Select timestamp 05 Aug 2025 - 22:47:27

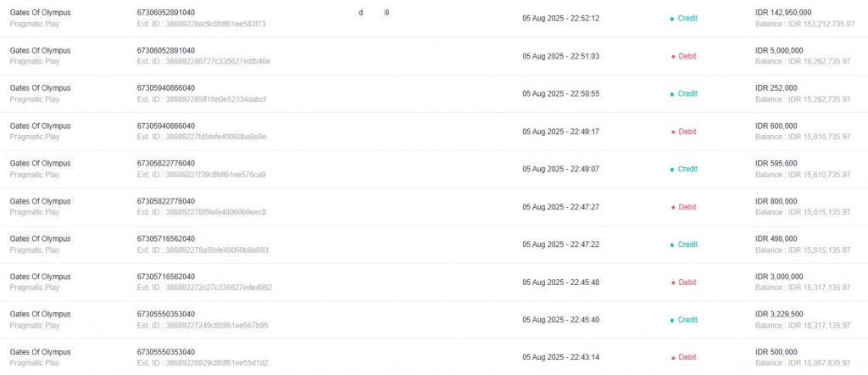coord(561,207)
